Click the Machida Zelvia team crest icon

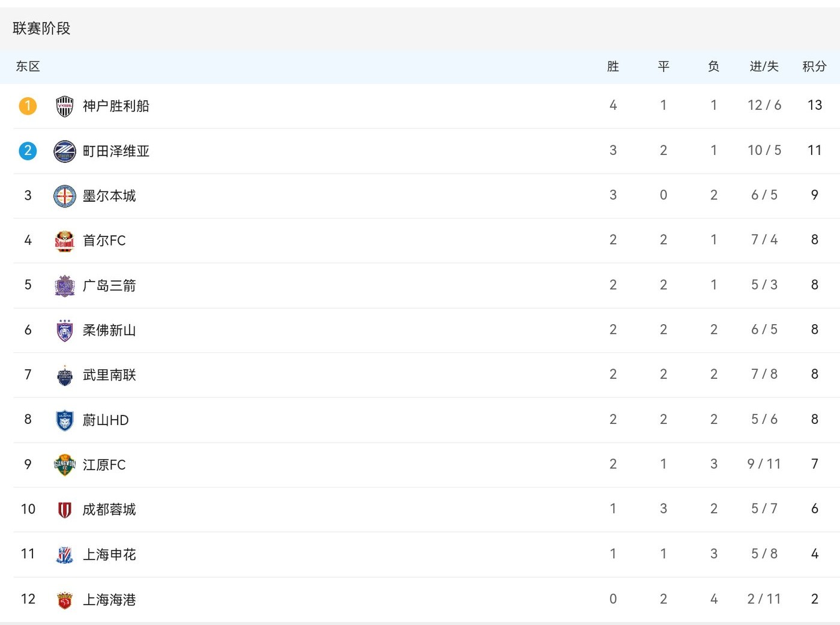(x=65, y=151)
